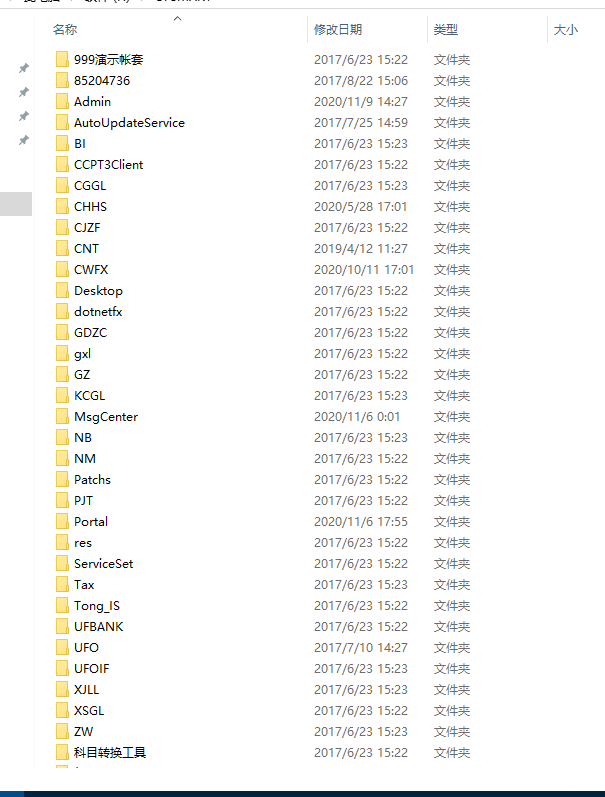Select the dotnetfx folder entry
605x797 pixels.
coord(98,312)
